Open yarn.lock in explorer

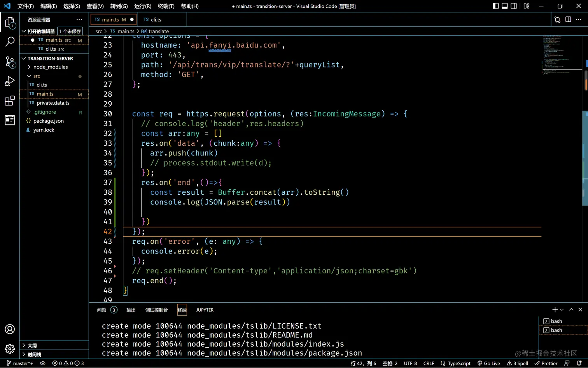tap(54, 130)
